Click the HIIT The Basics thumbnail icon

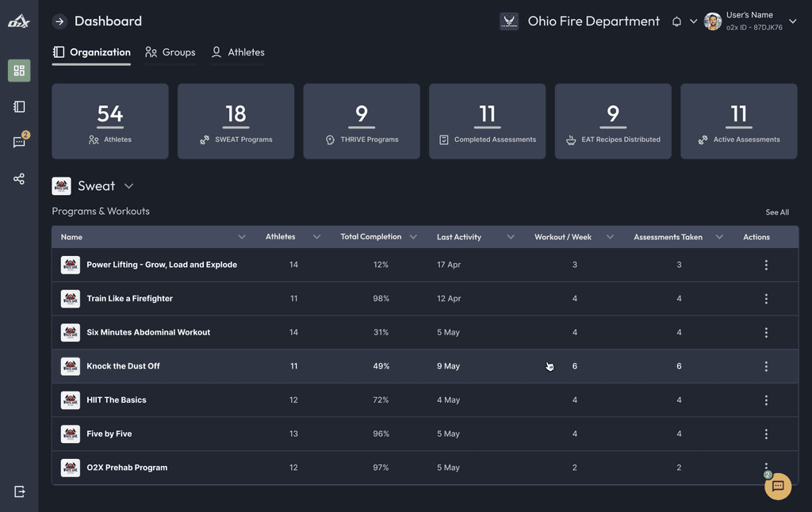71,400
